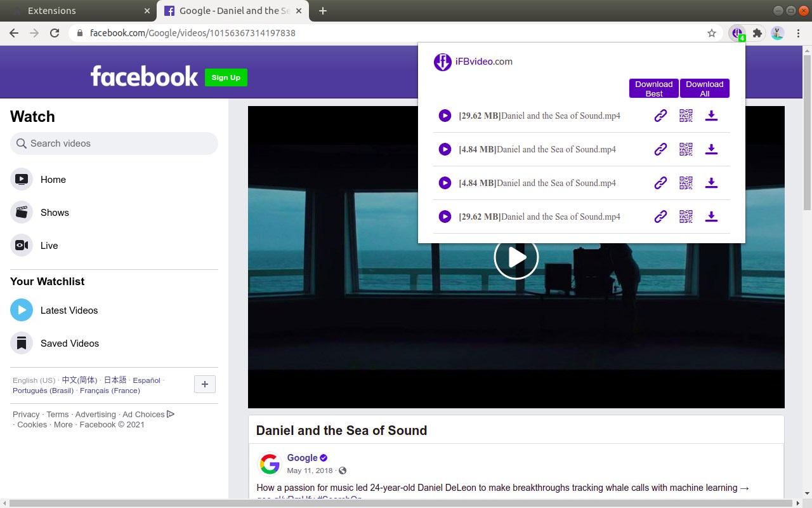
Task: Open the Privacy footer link
Action: pos(26,414)
